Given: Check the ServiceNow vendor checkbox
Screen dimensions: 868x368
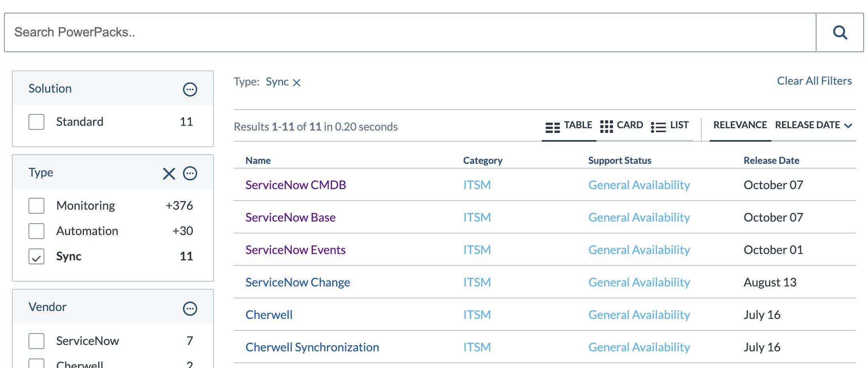Looking at the screenshot, I should [36, 341].
